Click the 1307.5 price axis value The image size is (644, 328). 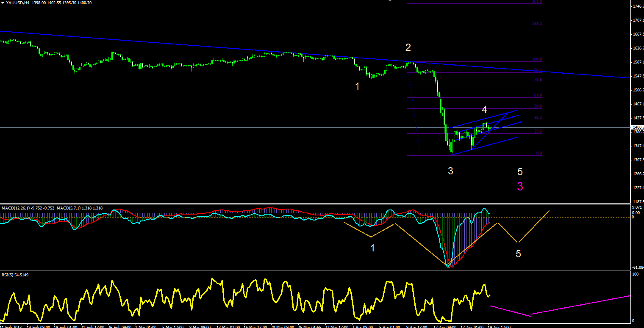(x=638, y=160)
